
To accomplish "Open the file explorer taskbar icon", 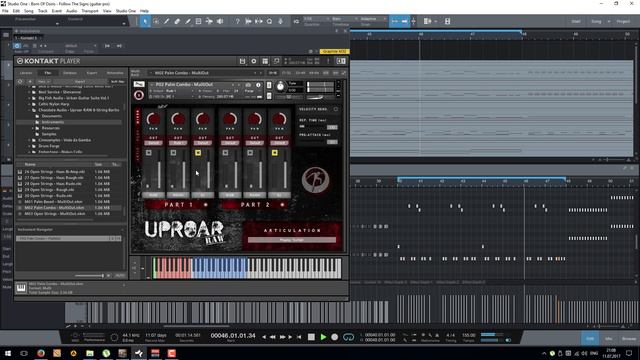I will coord(90,353).
